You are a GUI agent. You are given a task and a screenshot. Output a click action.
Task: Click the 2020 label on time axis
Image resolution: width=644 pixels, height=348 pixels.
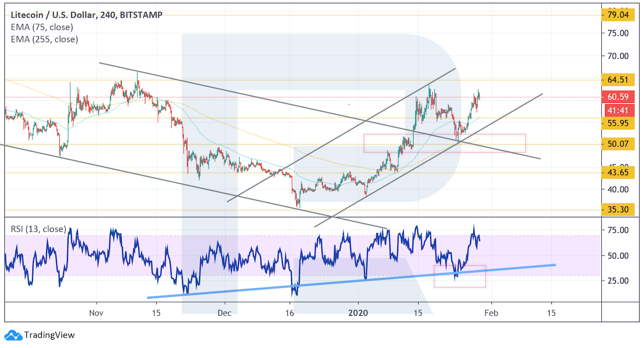(x=358, y=312)
